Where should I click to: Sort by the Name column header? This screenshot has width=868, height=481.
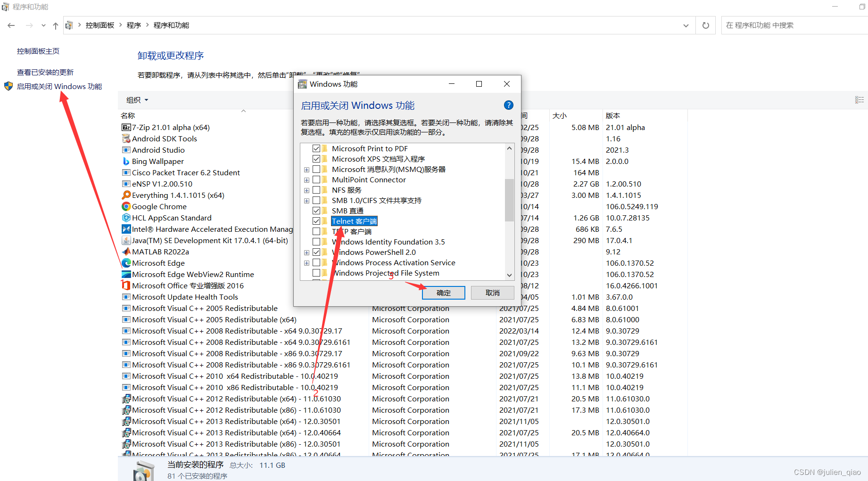128,115
